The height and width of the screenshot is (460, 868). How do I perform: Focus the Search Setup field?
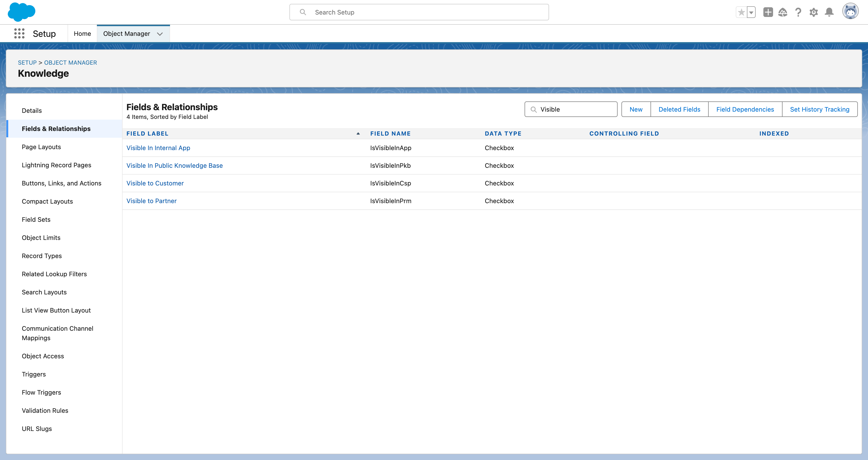point(419,12)
